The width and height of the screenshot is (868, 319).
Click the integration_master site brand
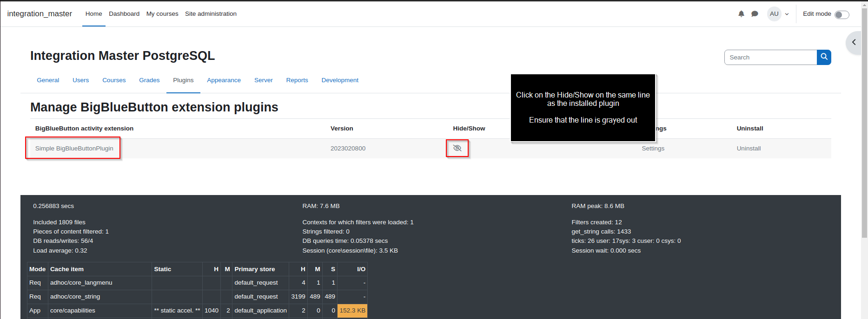(x=40, y=14)
